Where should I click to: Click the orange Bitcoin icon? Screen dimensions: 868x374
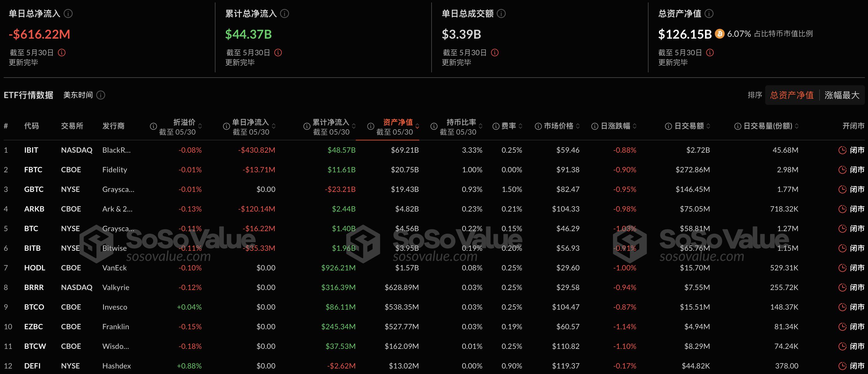click(720, 34)
